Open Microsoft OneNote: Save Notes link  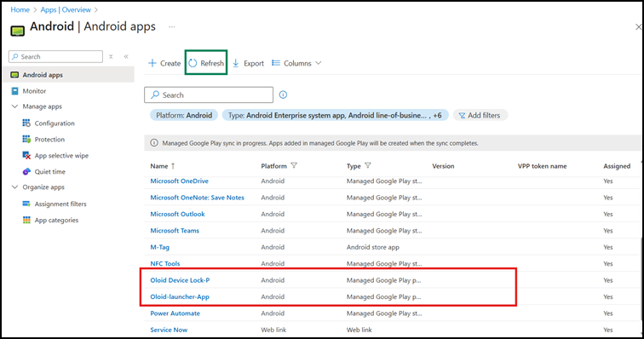point(197,198)
